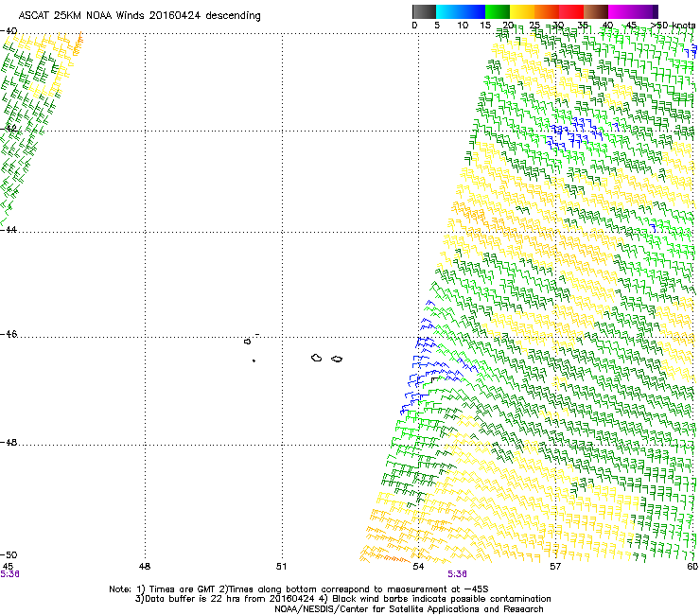Click the purple 5:38 time near longitude 54
Image resolution: width=700 pixels, height=615 pixels.
tap(458, 574)
